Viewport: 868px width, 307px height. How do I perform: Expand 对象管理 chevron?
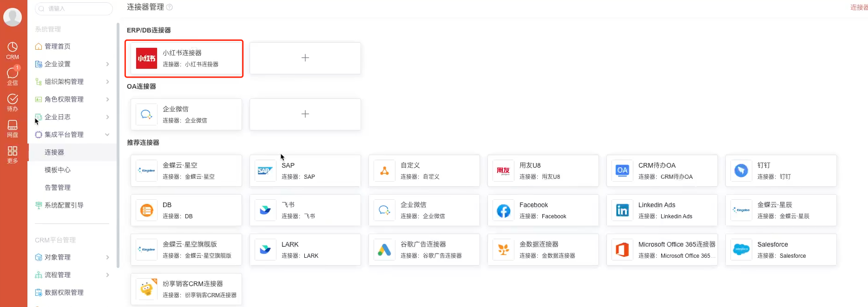107,257
